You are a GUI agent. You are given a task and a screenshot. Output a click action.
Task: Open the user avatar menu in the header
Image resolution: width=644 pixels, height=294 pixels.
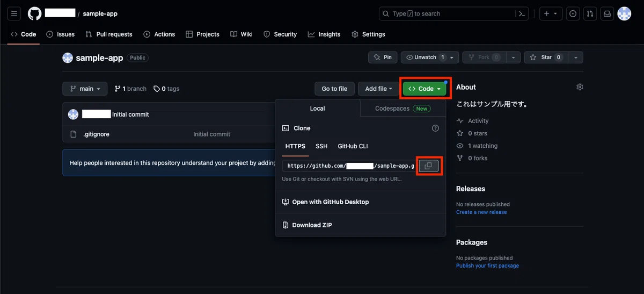624,13
